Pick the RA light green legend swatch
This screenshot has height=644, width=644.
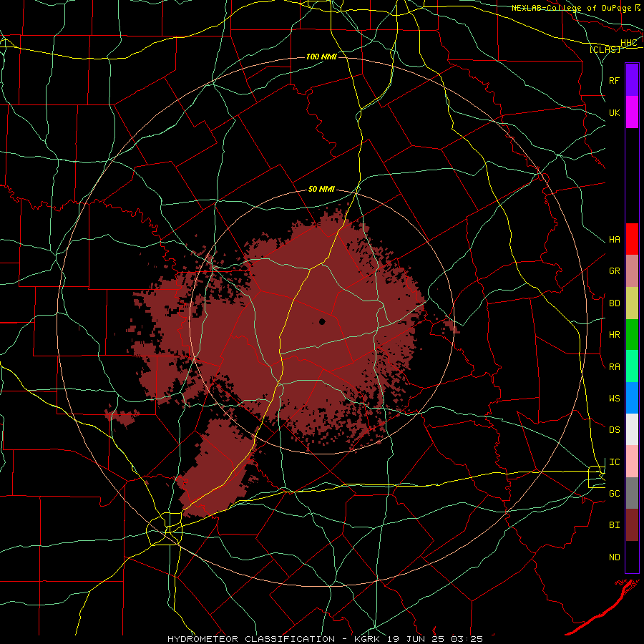(632, 366)
